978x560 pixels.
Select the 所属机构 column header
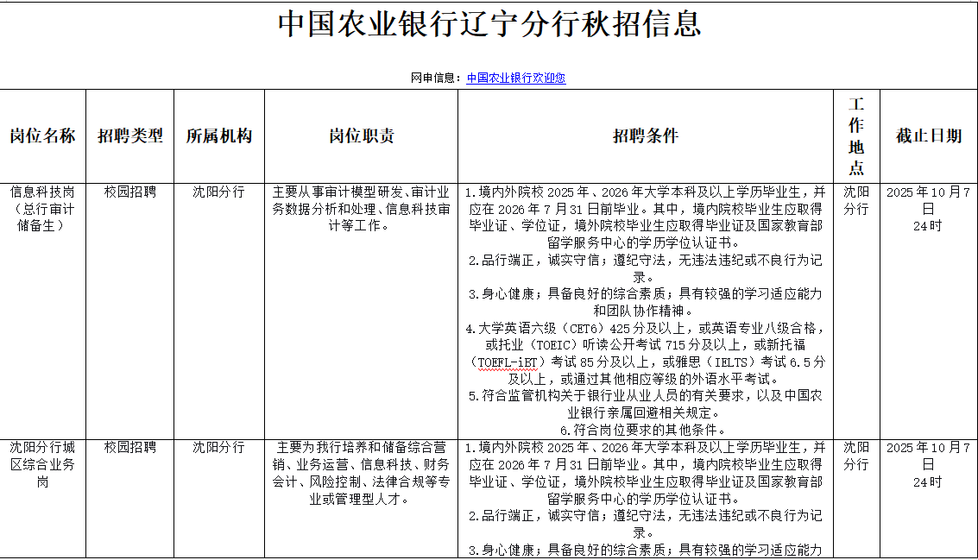click(218, 136)
